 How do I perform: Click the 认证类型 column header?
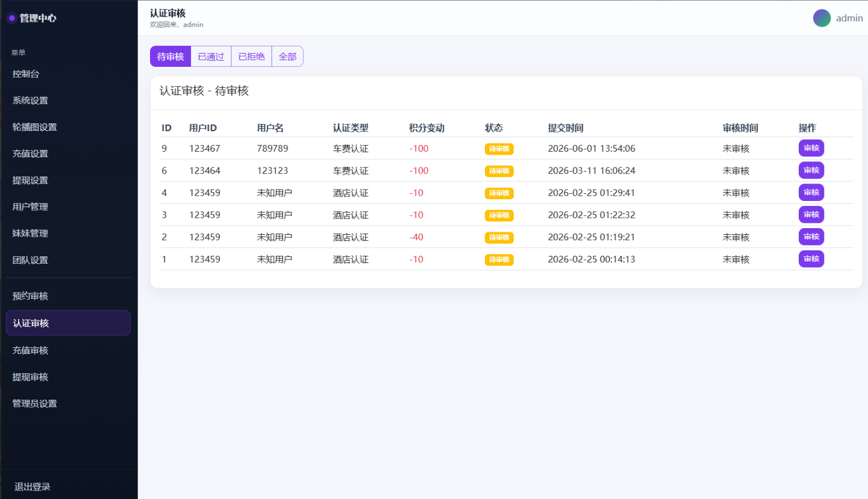pyautogui.click(x=351, y=128)
